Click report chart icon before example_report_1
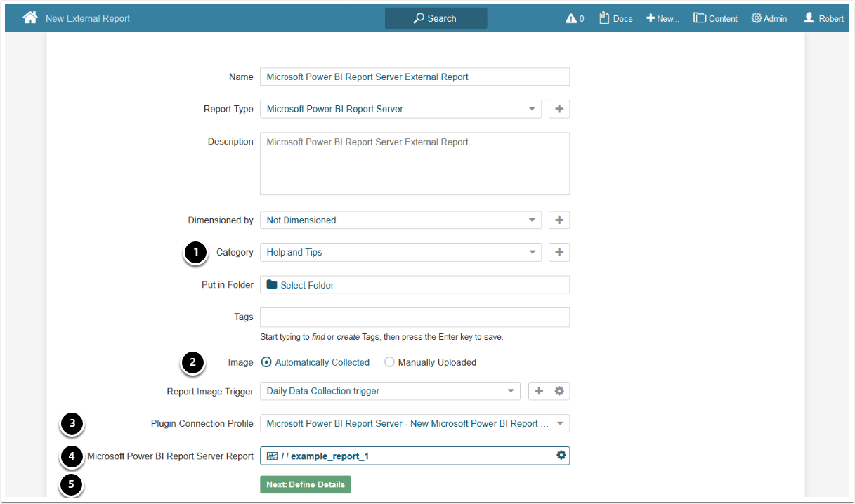 pyautogui.click(x=272, y=456)
